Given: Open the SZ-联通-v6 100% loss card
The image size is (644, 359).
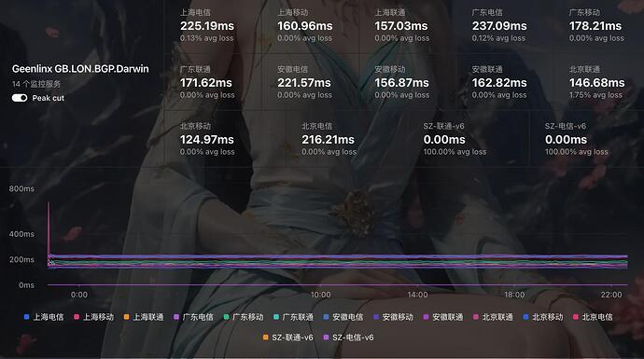Looking at the screenshot, I should (x=455, y=139).
